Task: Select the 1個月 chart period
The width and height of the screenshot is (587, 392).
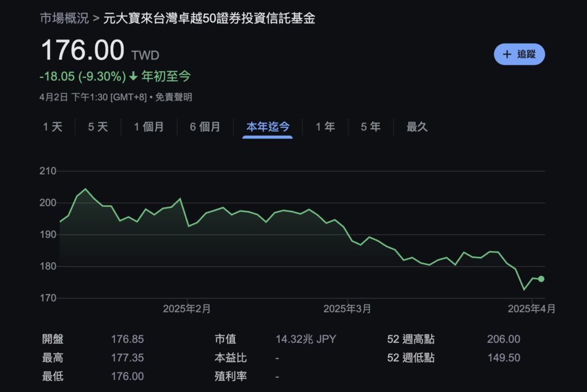Action: tap(148, 127)
